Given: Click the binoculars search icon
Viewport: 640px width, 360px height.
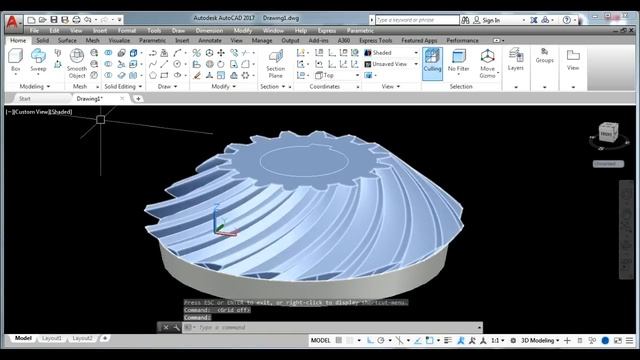Looking at the screenshot, I should coord(465,20).
